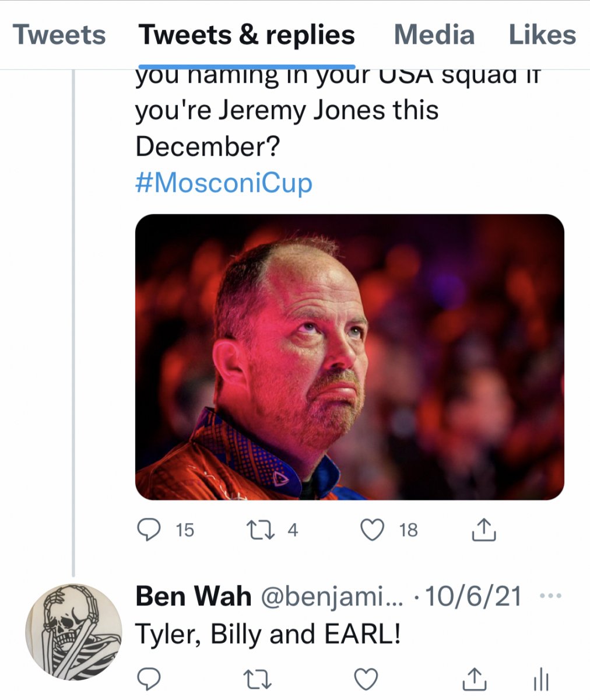Open the more options ellipsis on Ben Wah's tweet
Screen dimensions: 590x700
click(x=550, y=596)
